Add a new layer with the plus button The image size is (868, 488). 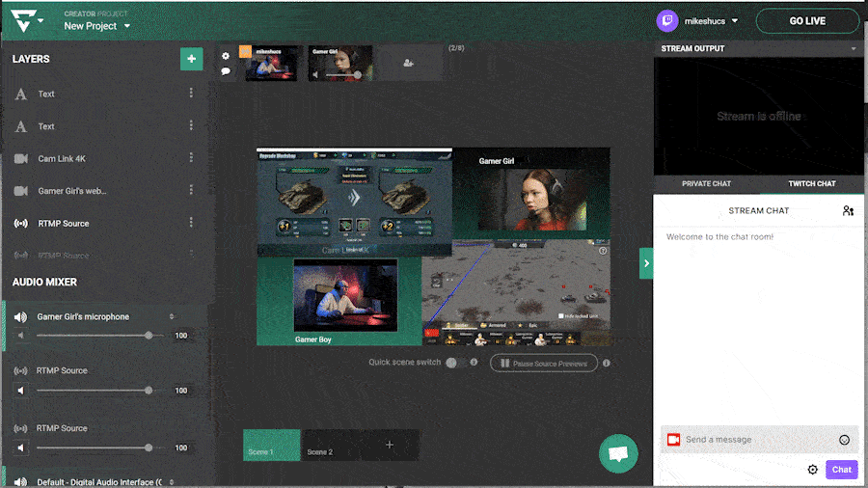pyautogui.click(x=192, y=59)
